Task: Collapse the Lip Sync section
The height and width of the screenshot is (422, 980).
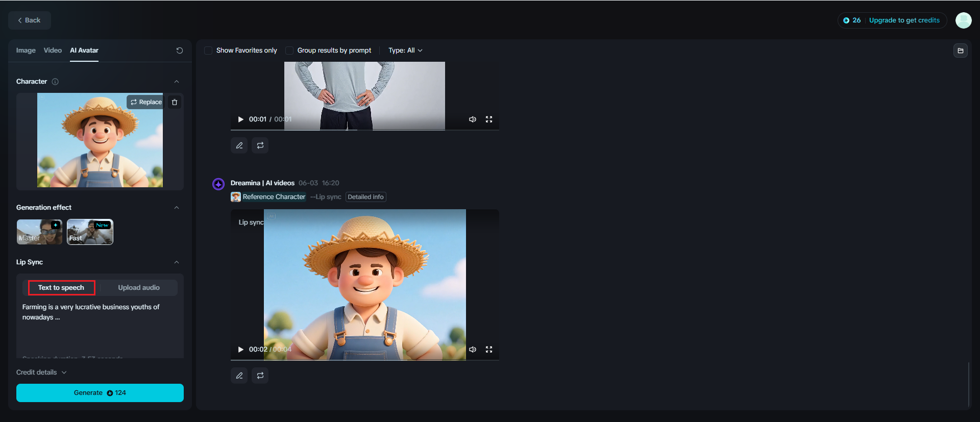Action: (177, 262)
